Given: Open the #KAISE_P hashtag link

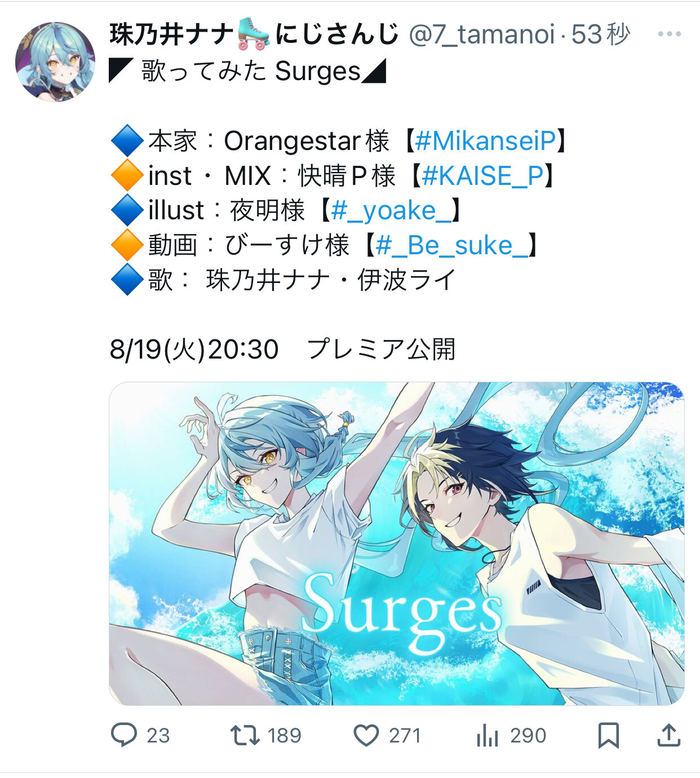Looking at the screenshot, I should (482, 176).
